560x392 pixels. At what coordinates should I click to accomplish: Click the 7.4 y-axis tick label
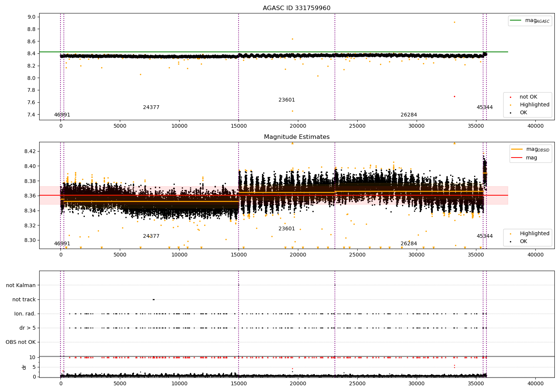click(x=32, y=115)
